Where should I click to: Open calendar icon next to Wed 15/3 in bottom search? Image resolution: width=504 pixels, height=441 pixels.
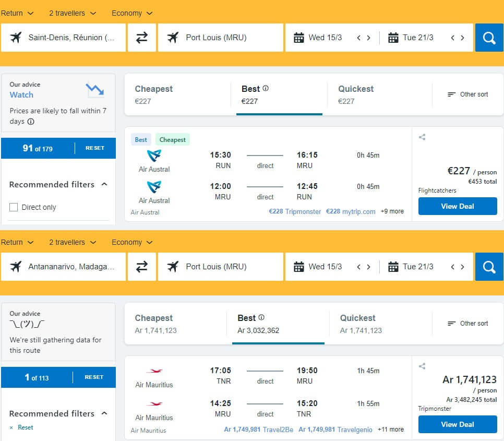[x=298, y=267]
